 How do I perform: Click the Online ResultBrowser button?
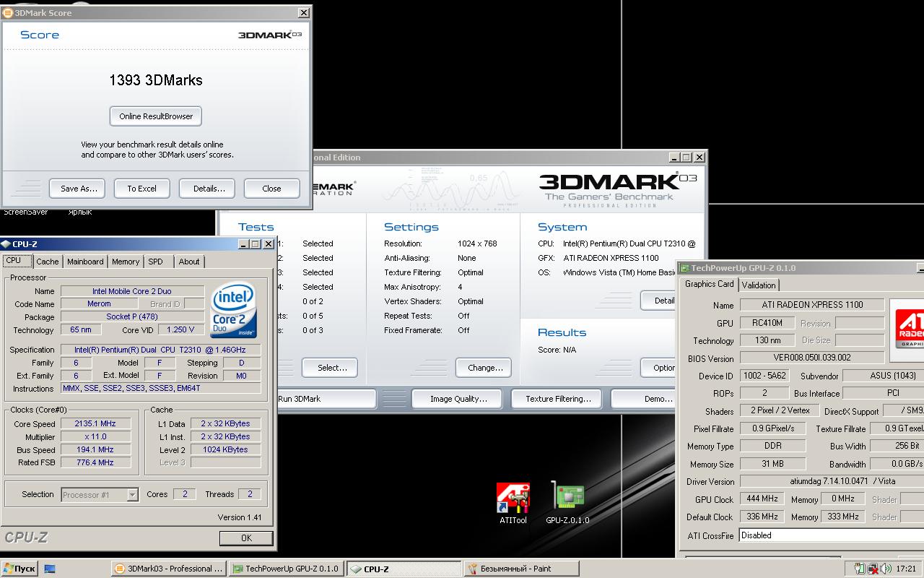point(156,116)
